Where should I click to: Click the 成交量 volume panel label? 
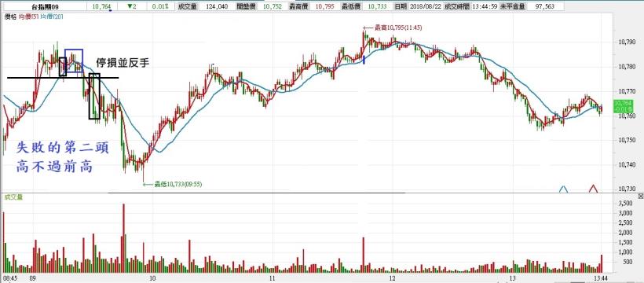point(13,197)
